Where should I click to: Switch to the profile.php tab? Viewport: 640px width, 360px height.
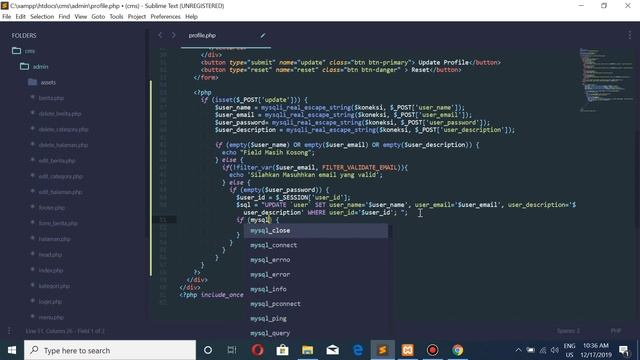coord(202,36)
